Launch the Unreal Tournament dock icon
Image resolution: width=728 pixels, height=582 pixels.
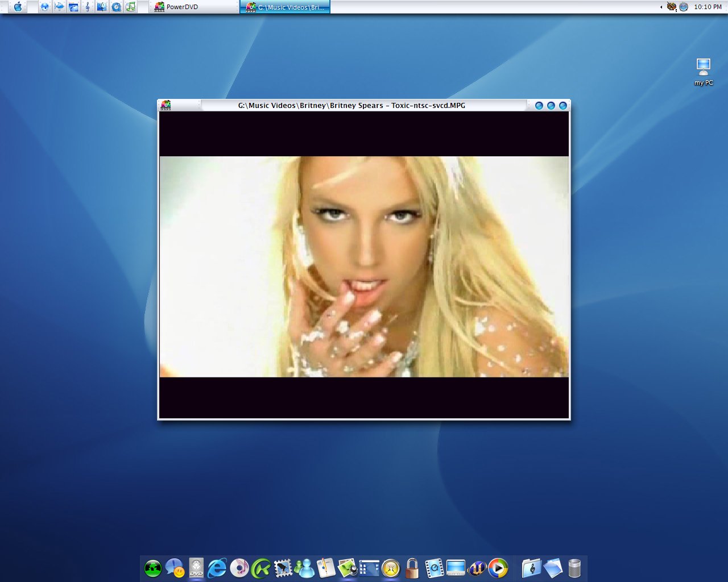(477, 568)
